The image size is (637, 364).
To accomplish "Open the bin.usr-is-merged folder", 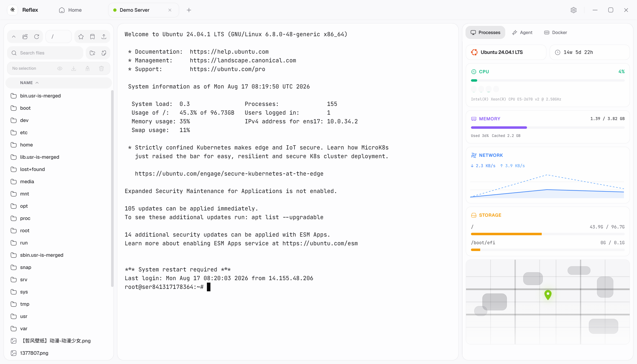I will tap(59, 96).
